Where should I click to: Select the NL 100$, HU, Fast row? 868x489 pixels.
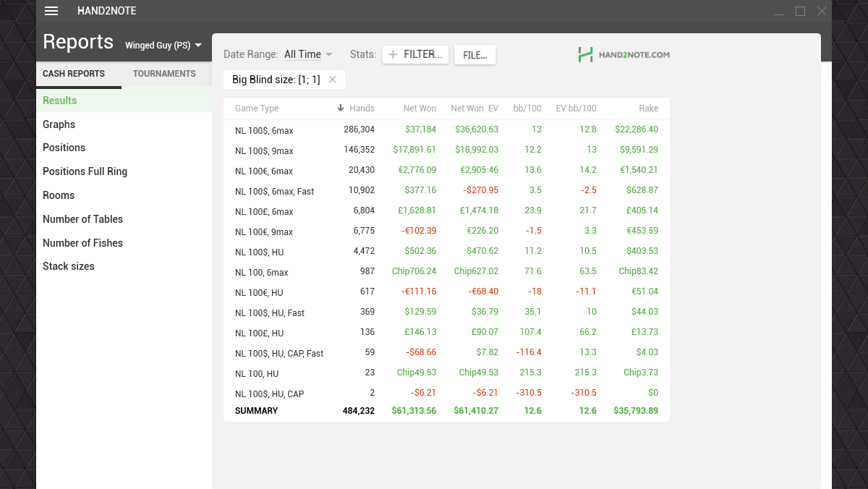coord(446,312)
